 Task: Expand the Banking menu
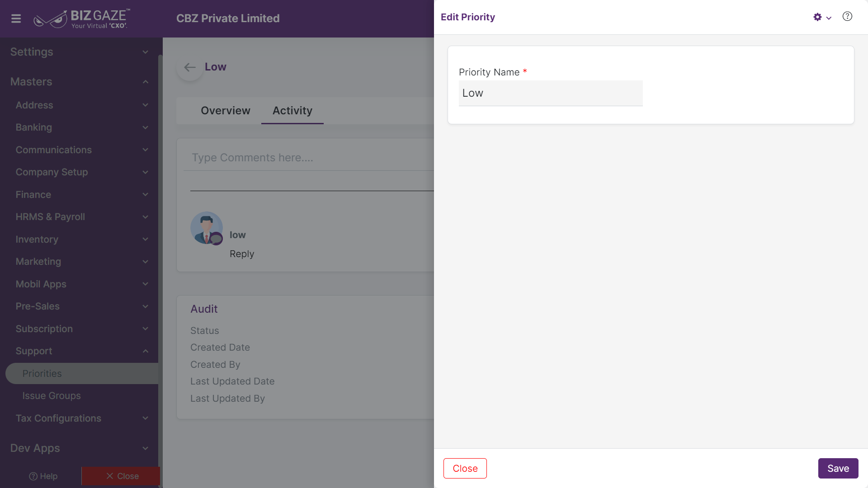(x=81, y=127)
